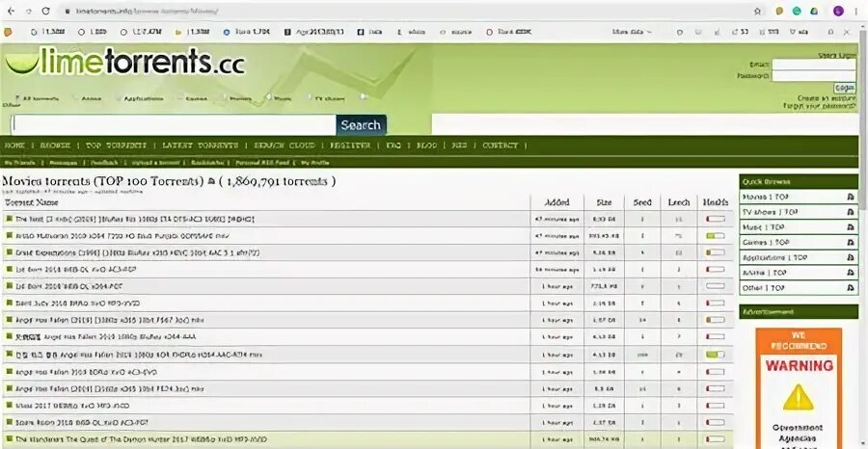Select the TV shows search category radio button
This screenshot has width=868, height=449.
[x=310, y=97]
